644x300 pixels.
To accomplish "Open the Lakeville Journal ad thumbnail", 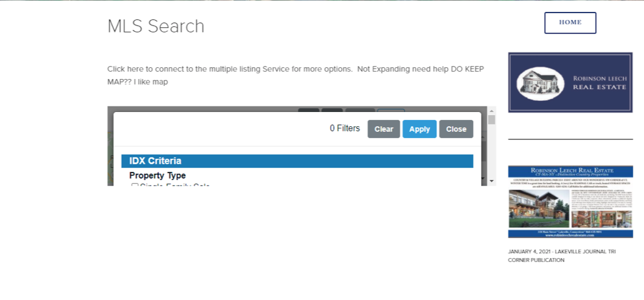I will (x=570, y=202).
